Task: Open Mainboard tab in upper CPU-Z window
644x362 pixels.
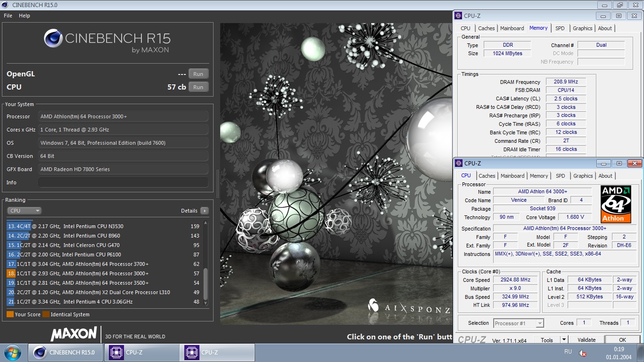Action: coord(512,28)
